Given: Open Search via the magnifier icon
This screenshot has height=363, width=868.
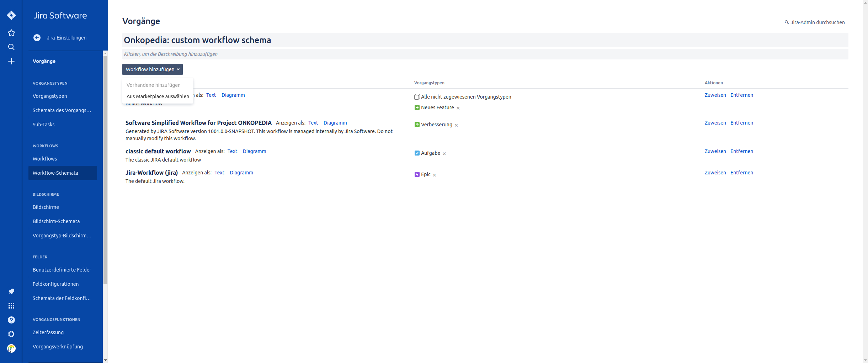Looking at the screenshot, I should pos(11,47).
